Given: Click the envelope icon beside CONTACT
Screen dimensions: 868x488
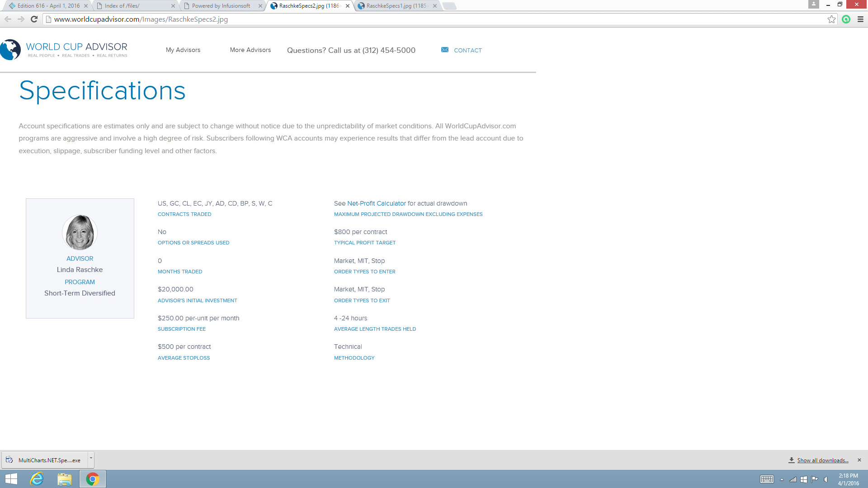Looking at the screenshot, I should coord(445,50).
